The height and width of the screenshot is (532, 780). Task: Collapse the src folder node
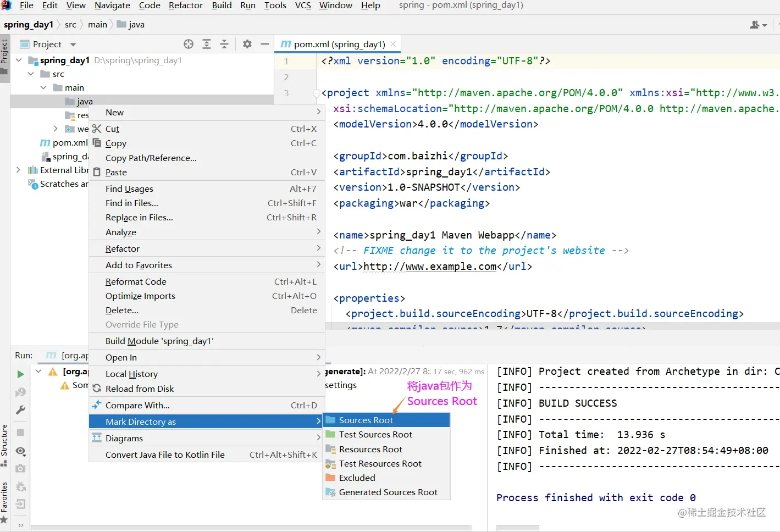(x=31, y=74)
